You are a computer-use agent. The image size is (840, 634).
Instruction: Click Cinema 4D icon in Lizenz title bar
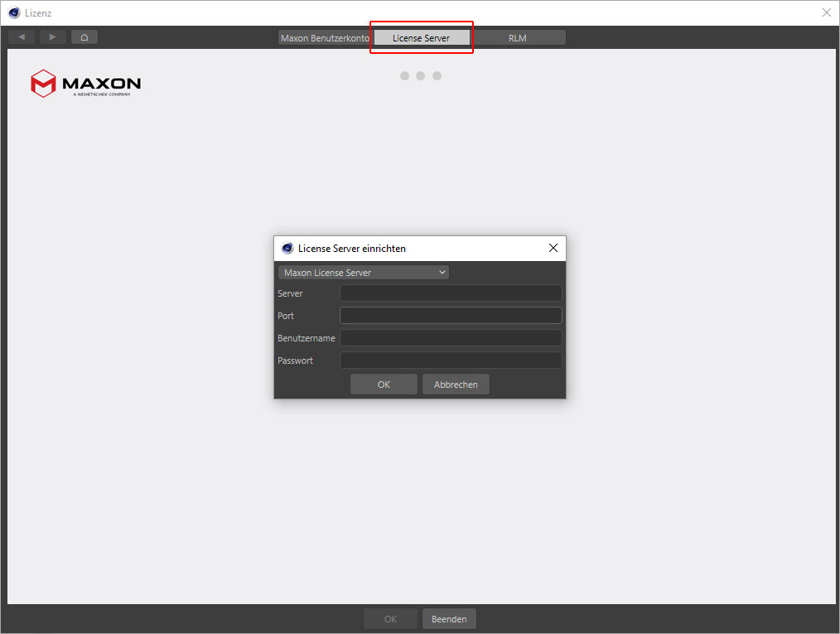(14, 13)
